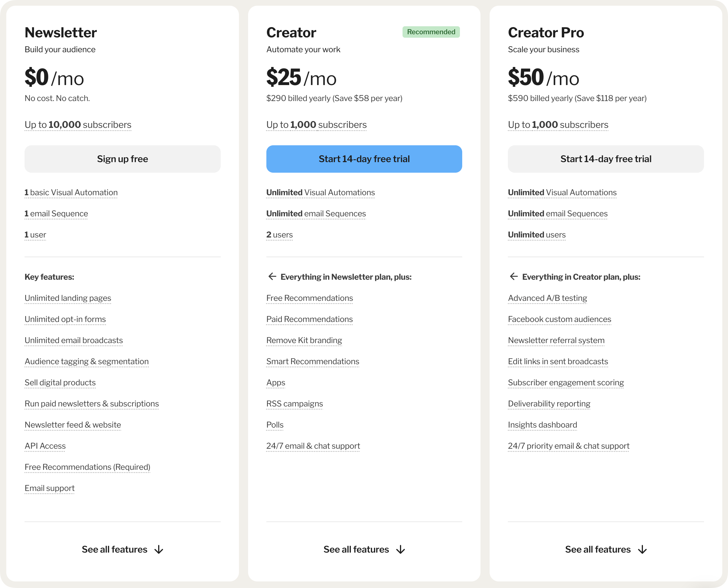The image size is (728, 588).
Task: Open Remove Kit branding feature info
Action: click(x=304, y=341)
